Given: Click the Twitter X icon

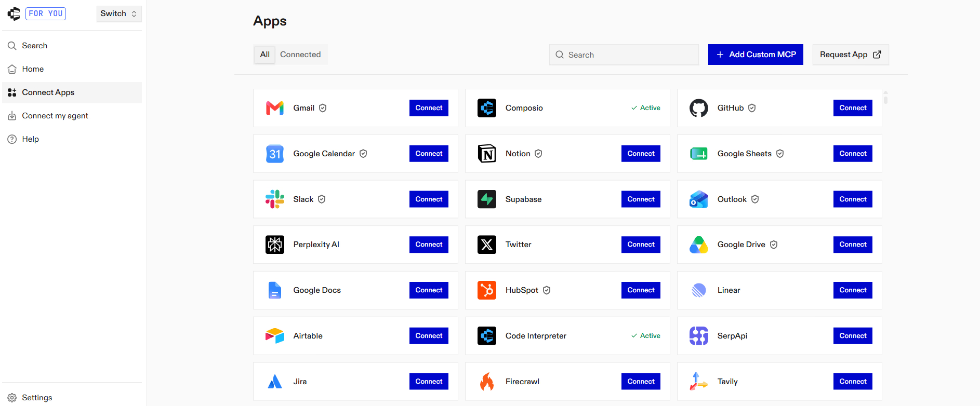Looking at the screenshot, I should point(487,245).
